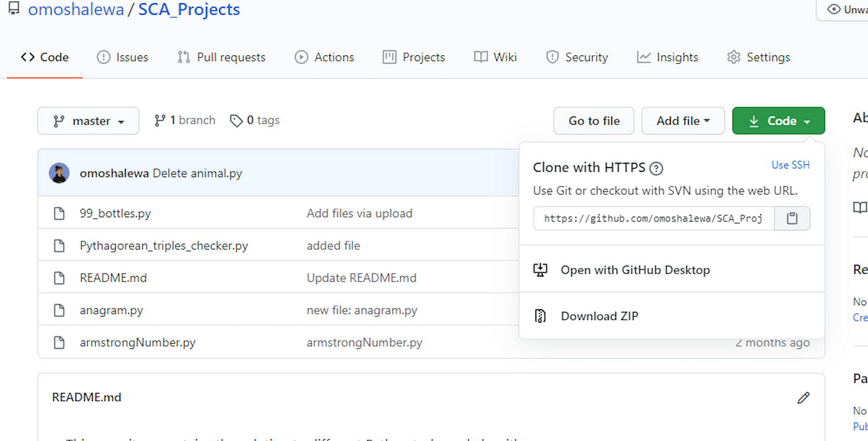
Task: Click the file icon next to README.md row
Action: coord(59,278)
